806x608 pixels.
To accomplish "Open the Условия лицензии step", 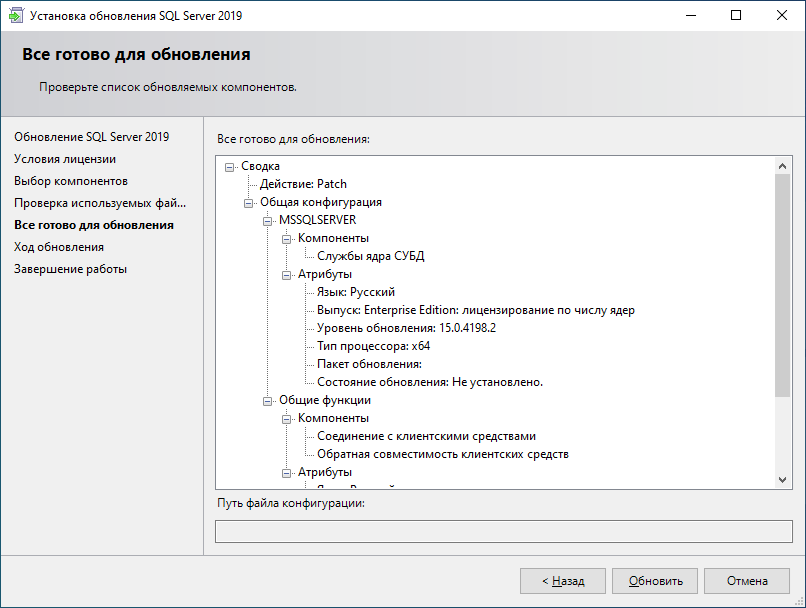I will coord(65,159).
